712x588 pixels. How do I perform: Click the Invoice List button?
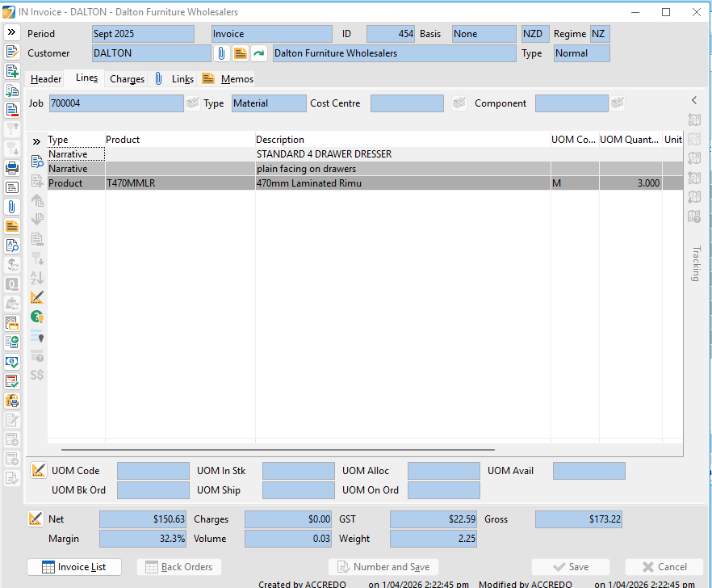tap(74, 567)
